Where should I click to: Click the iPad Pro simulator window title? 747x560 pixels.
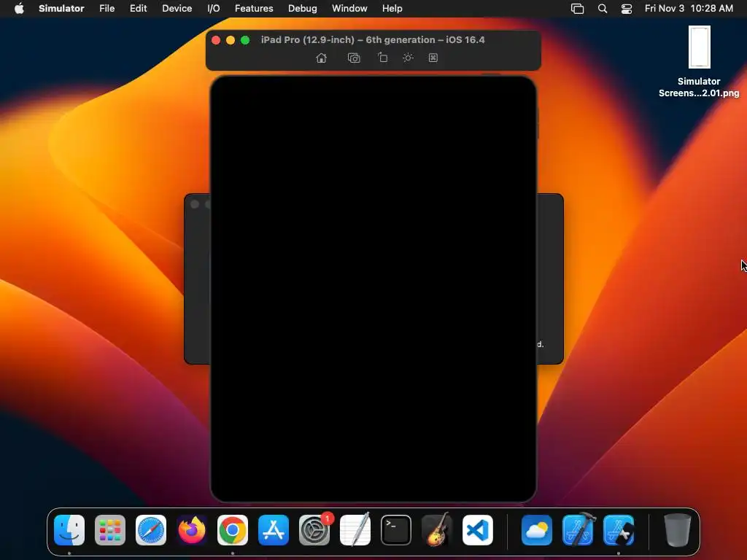click(373, 39)
